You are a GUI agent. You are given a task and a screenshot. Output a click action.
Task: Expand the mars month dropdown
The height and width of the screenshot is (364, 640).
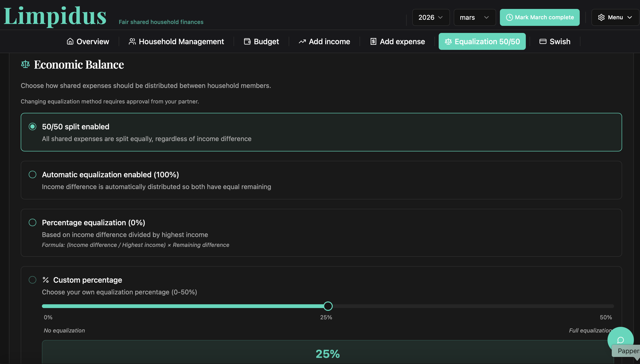click(474, 17)
